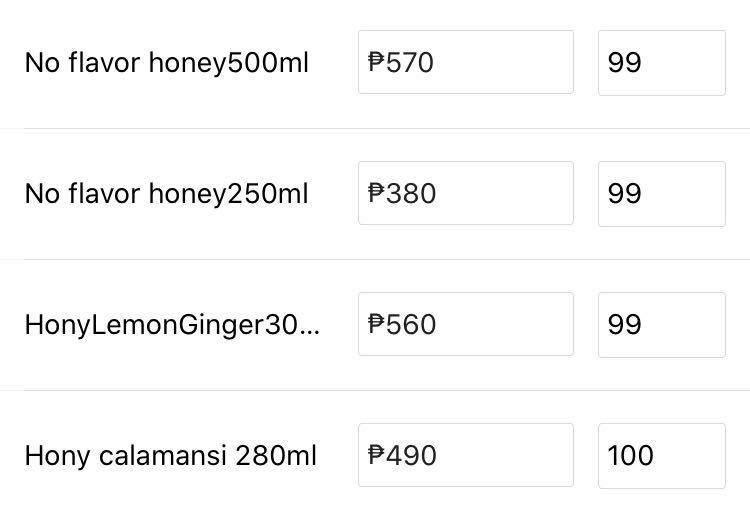Click the "500ml" text in the first row
The height and width of the screenshot is (521, 750).
point(269,63)
